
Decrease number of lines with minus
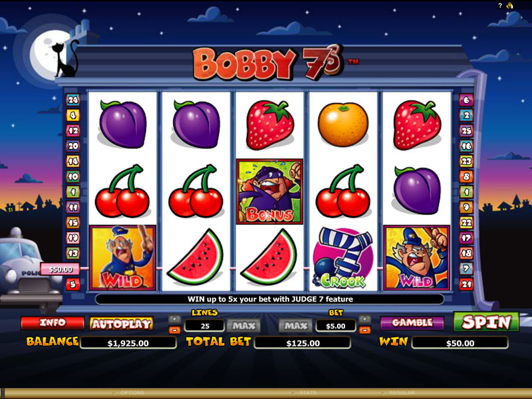[174, 330]
